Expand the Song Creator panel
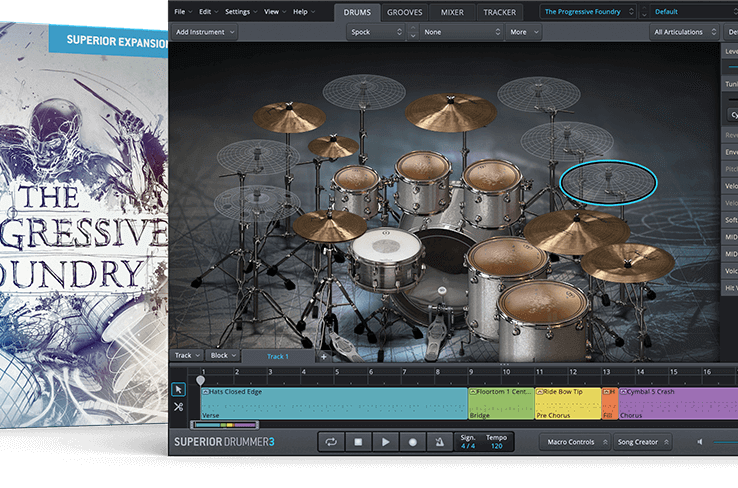738x488 pixels. coord(642,442)
